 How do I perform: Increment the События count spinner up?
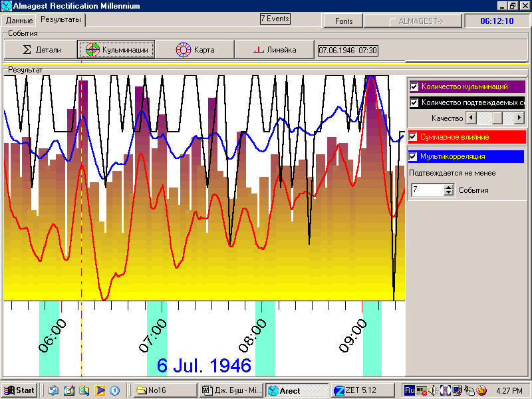(448, 187)
